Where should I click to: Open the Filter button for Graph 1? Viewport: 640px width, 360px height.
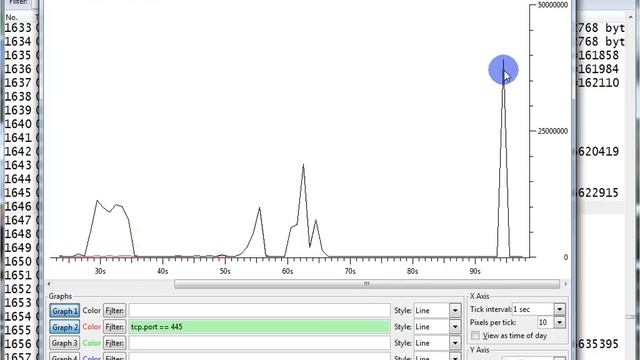click(x=114, y=311)
